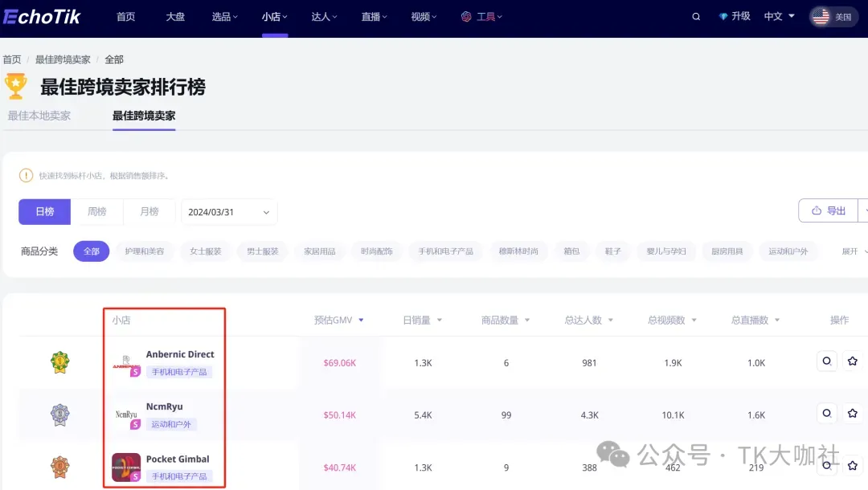Image resolution: width=868 pixels, height=490 pixels.
Task: Click the bronze rank-three medal icon
Action: (x=59, y=468)
